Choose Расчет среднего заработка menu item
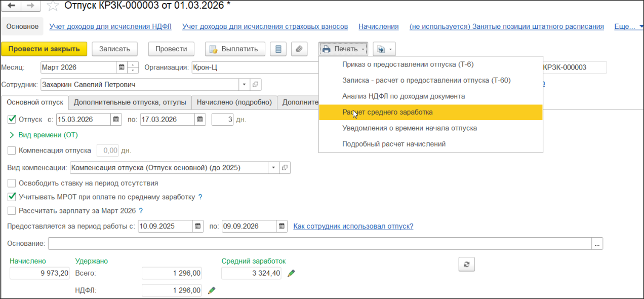Image resolution: width=644 pixels, height=299 pixels. pyautogui.click(x=431, y=113)
